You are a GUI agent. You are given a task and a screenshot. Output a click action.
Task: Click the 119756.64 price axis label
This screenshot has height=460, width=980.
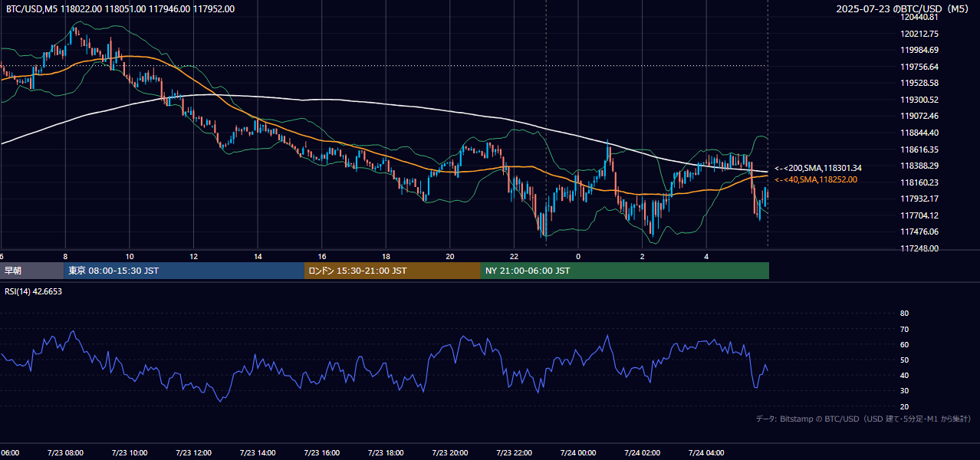(919, 67)
